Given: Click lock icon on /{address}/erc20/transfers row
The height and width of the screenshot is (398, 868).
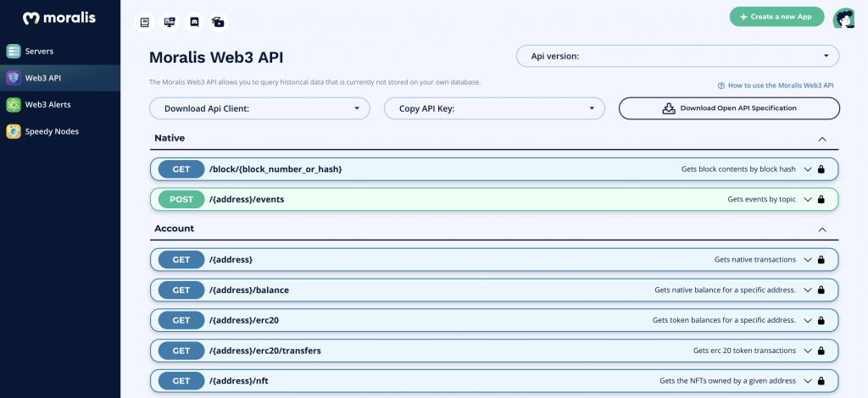Looking at the screenshot, I should coord(821,351).
